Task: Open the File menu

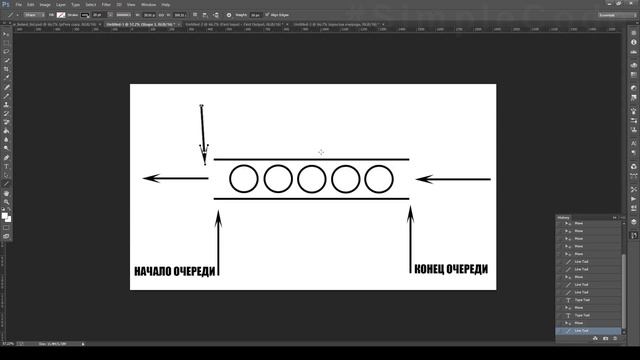Action: (18, 4)
